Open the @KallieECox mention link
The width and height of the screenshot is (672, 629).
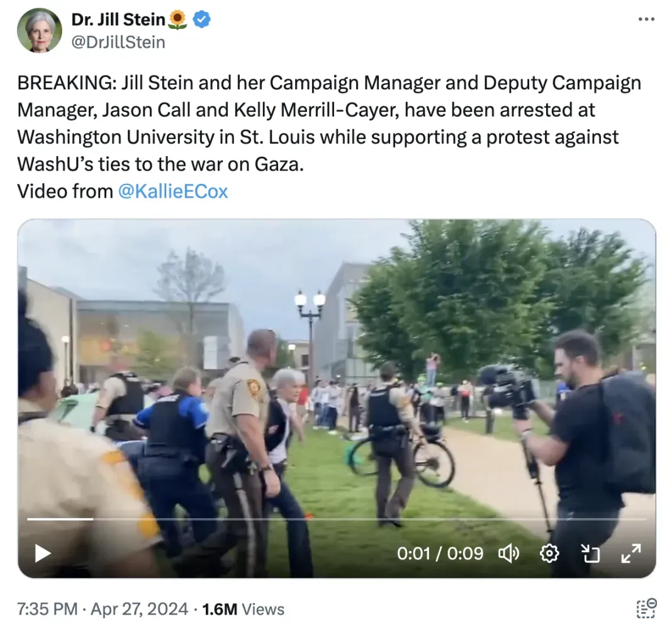click(173, 191)
